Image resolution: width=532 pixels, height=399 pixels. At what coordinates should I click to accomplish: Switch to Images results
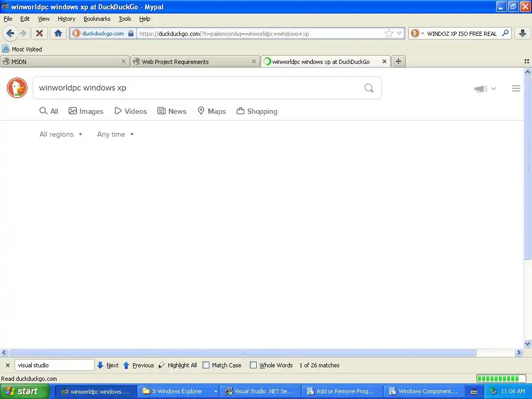86,111
